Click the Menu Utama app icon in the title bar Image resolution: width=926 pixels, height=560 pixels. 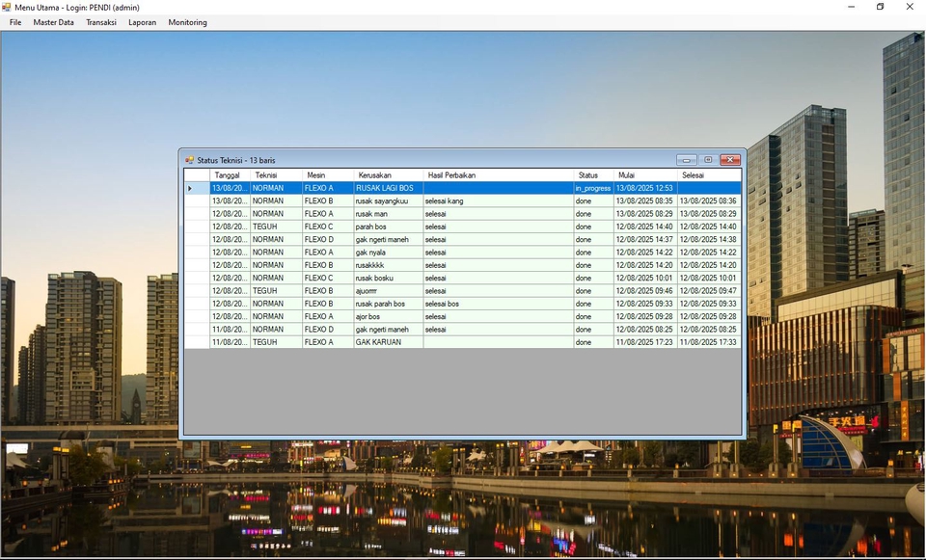click(8, 7)
